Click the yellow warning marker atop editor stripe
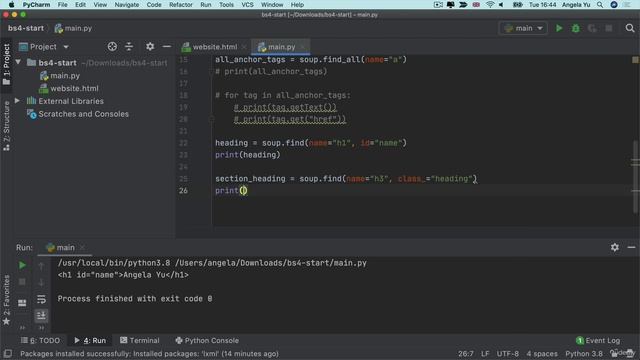Screen dimensions: 640x360 pyautogui.click(x=635, y=60)
